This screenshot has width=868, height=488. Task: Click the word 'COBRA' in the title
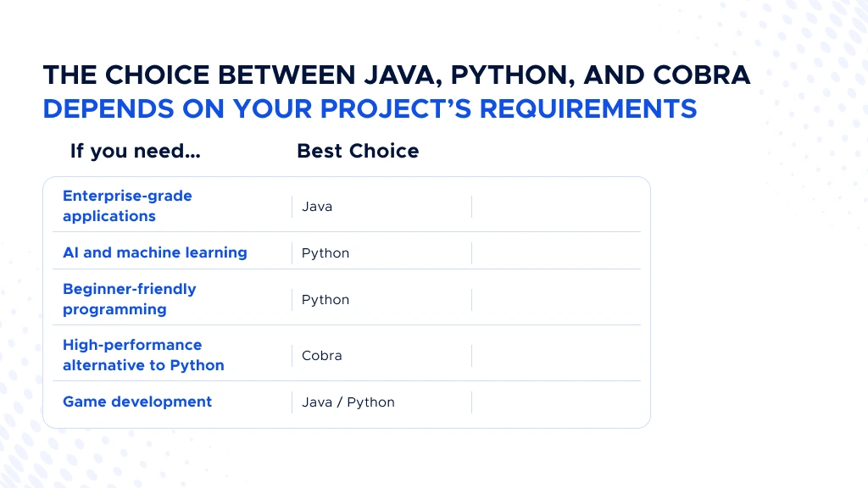pos(701,75)
